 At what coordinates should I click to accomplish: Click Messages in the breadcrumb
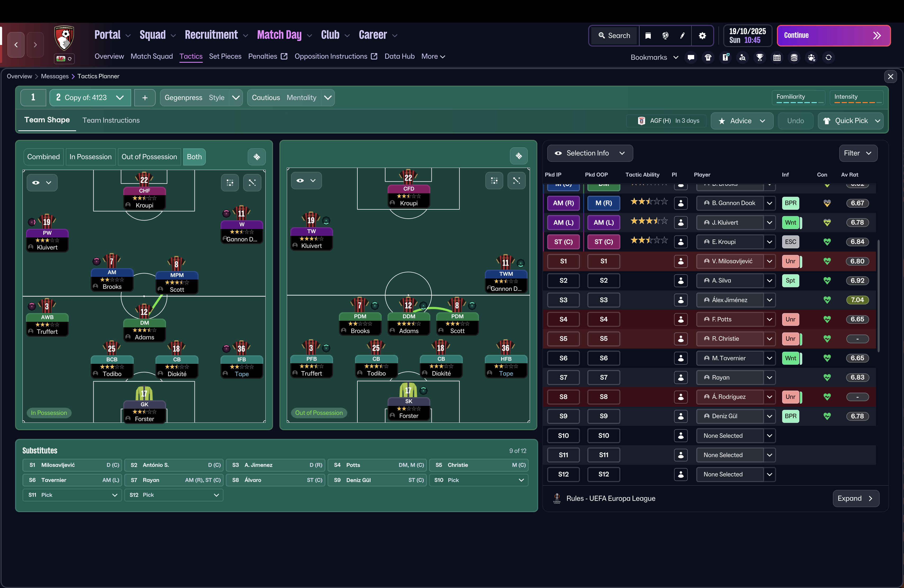[x=55, y=76]
